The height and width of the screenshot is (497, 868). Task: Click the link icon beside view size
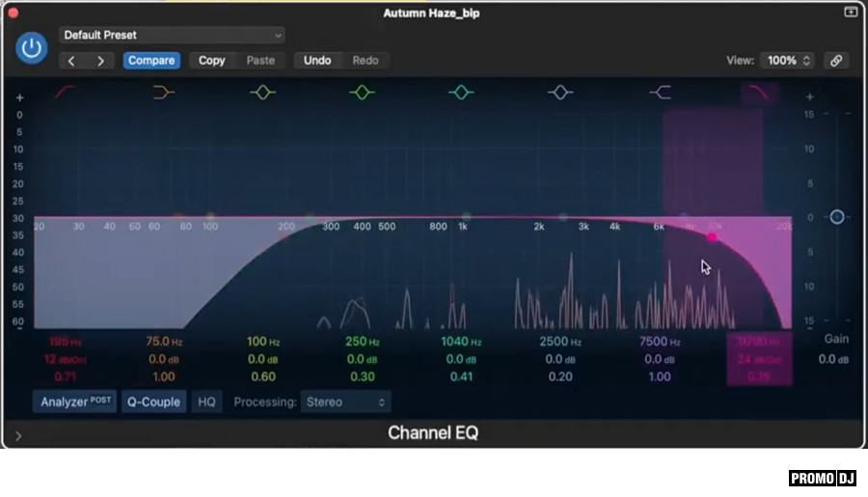(x=836, y=60)
